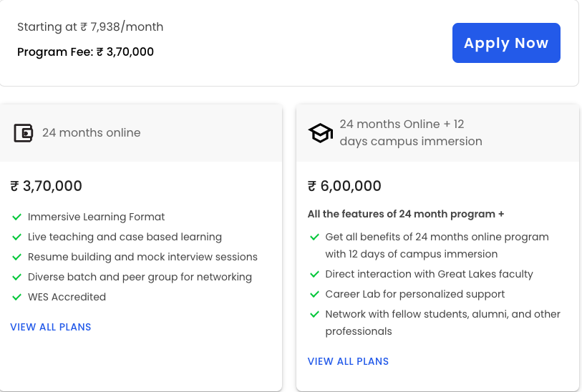
Task: Click checkmark beside Network with fellow students
Action: (x=314, y=314)
